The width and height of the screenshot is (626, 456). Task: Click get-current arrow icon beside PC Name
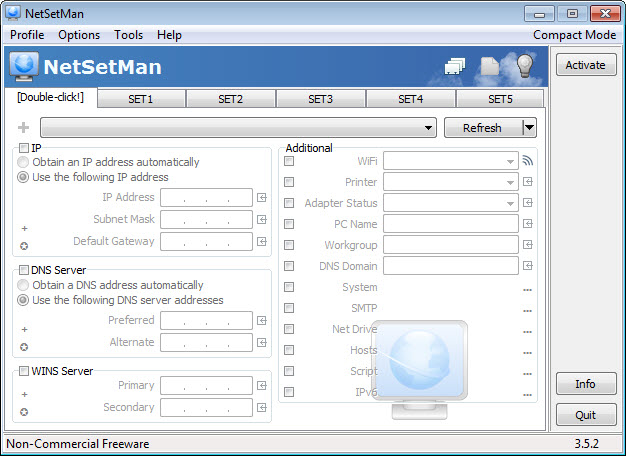pyautogui.click(x=528, y=224)
